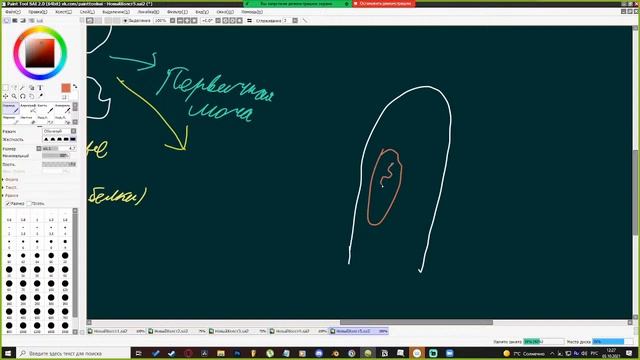
Task: Select the middle brush edge hardness shape
Action: point(59,139)
